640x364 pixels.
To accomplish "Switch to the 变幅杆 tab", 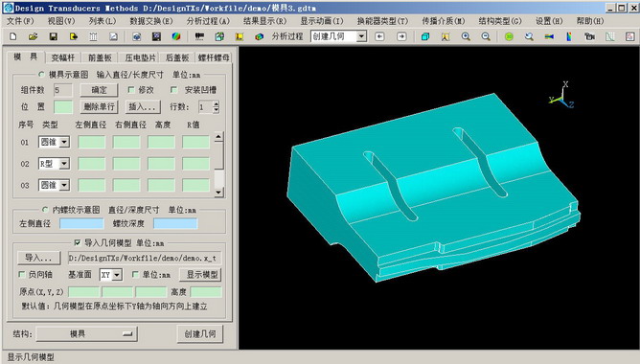I will 63,57.
